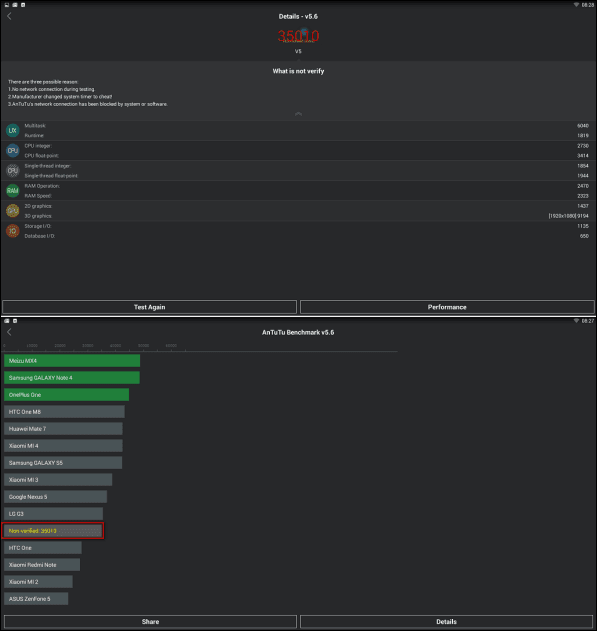Click the 3D graphics row

pos(298,216)
